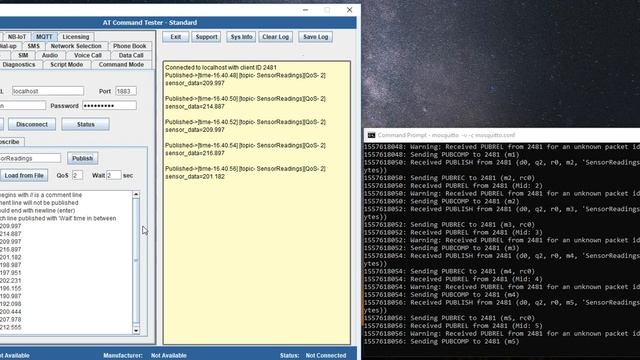Click the topic field with SensorReadings

tap(29, 158)
